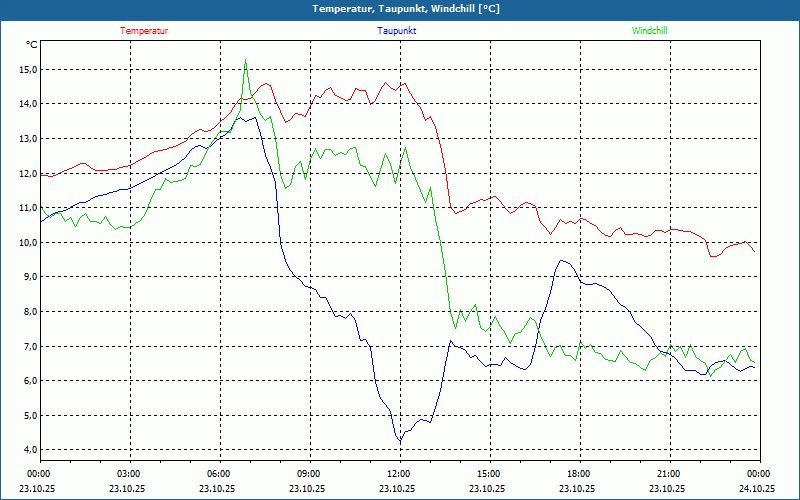Viewport: 800px width, 500px height.
Task: Click the 5,0 y-axis value
Action: click(x=29, y=415)
